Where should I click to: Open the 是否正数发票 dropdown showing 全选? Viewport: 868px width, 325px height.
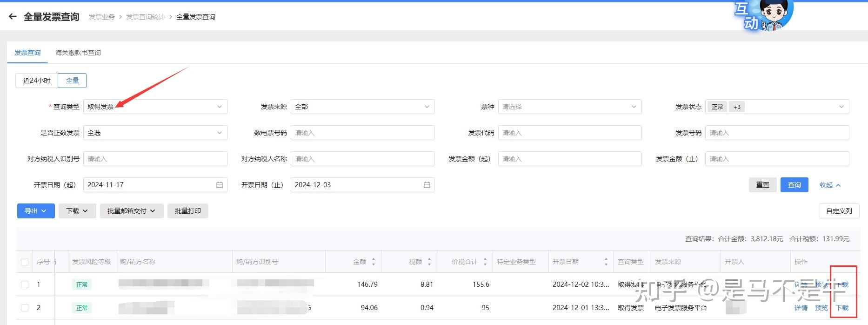pos(155,133)
